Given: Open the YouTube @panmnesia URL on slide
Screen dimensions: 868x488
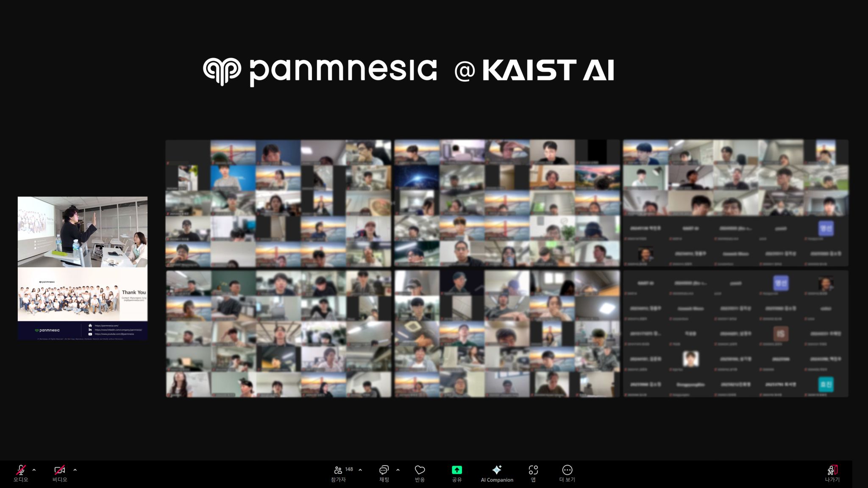Looking at the screenshot, I should click(114, 334).
